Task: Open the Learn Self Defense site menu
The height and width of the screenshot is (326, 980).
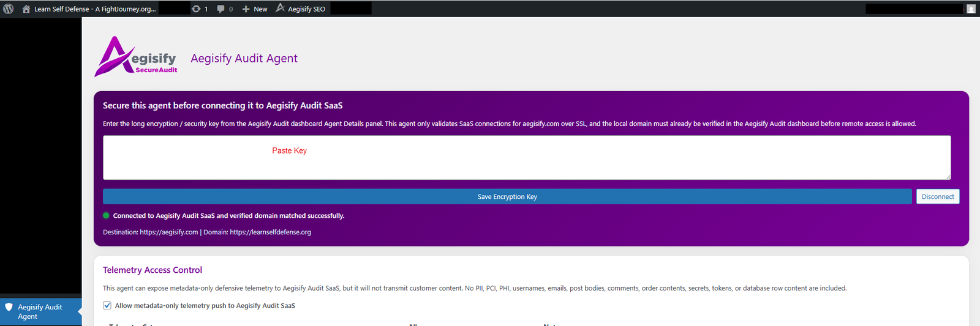Action: [94, 9]
